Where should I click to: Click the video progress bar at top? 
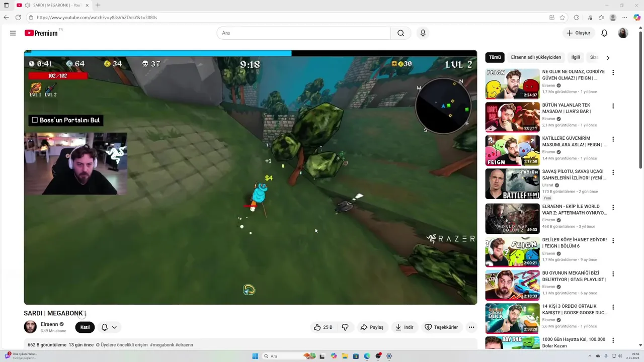tap(251, 53)
